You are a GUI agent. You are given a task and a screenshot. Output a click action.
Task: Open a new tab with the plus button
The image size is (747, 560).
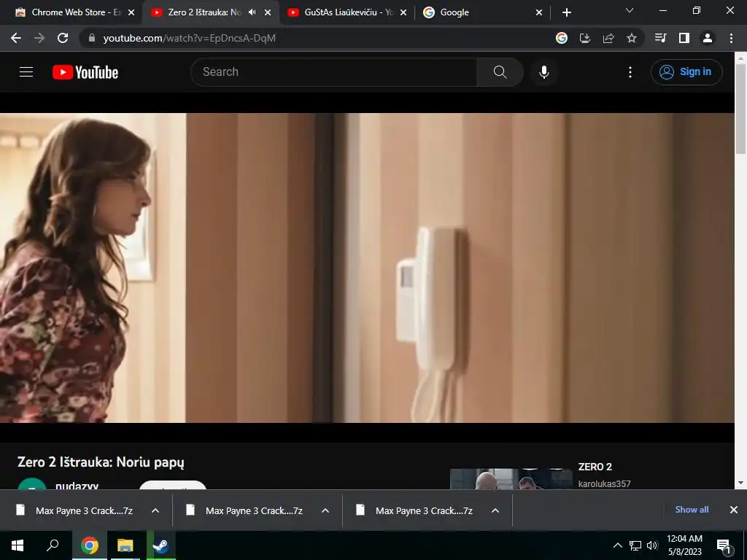coord(566,12)
